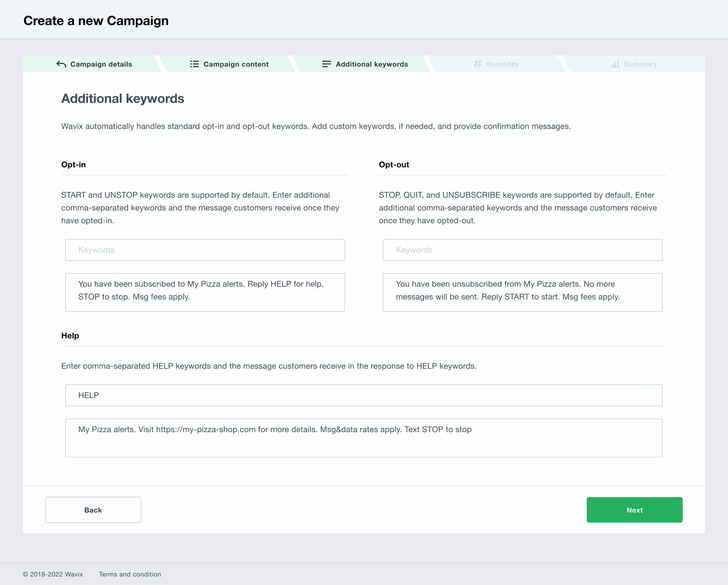Click the Numbers hashtag icon
The height and width of the screenshot is (585, 728).
(478, 64)
